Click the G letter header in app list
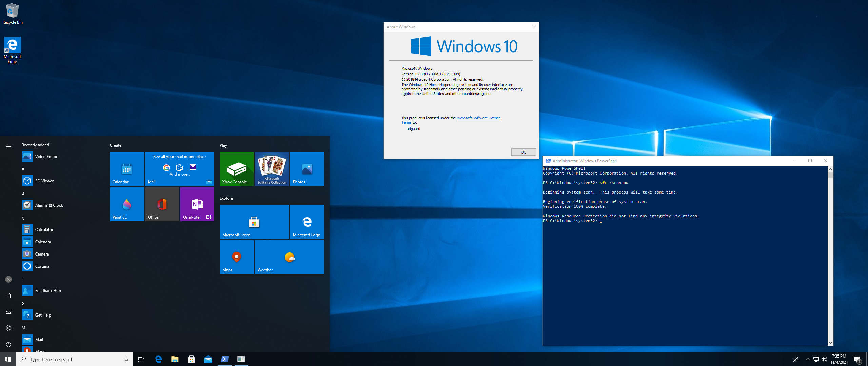The width and height of the screenshot is (868, 366). (23, 304)
